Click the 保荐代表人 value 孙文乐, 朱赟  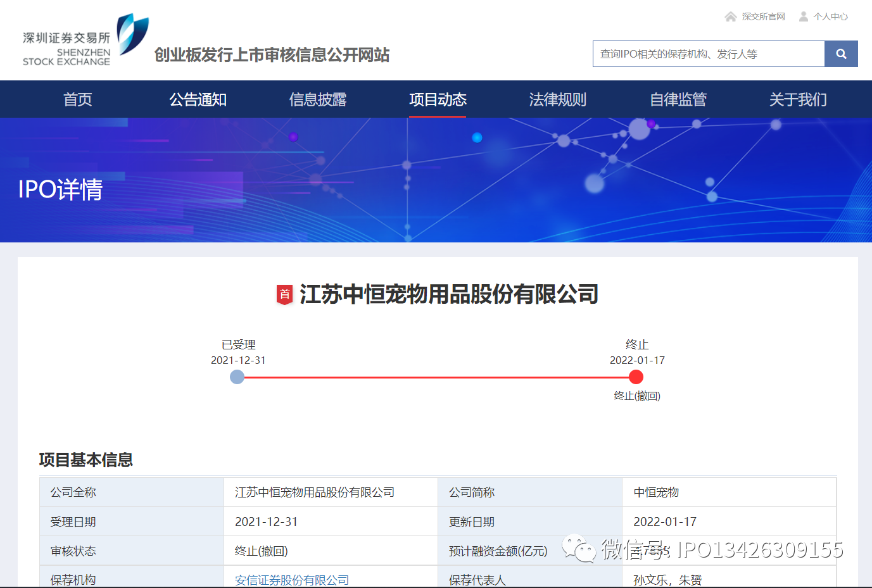pos(667,580)
